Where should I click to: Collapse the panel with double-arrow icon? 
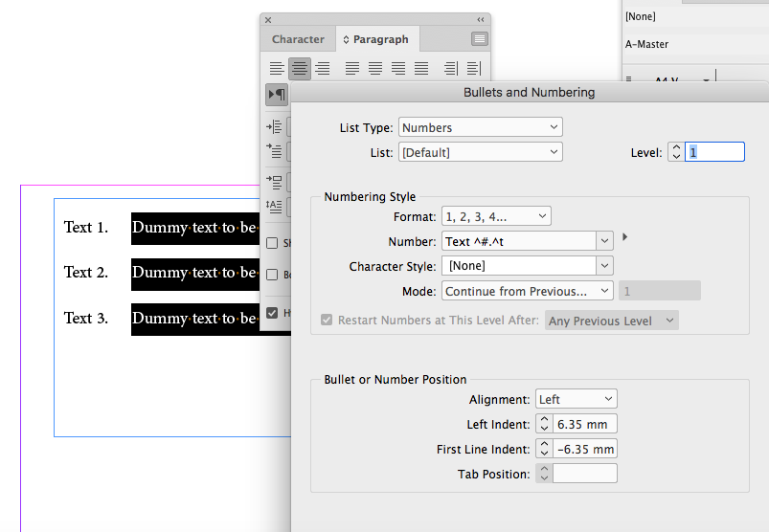(481, 19)
